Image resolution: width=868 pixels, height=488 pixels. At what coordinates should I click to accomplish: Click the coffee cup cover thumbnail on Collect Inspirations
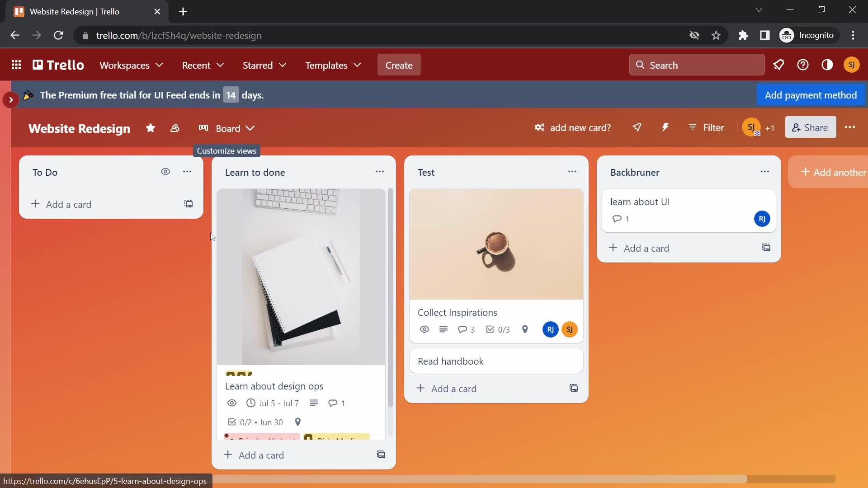pos(496,243)
